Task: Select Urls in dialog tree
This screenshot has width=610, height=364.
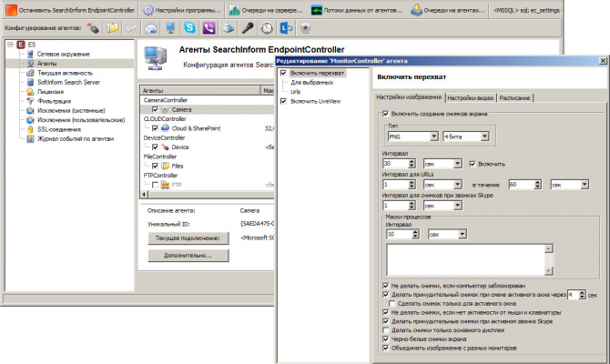Action: [295, 92]
